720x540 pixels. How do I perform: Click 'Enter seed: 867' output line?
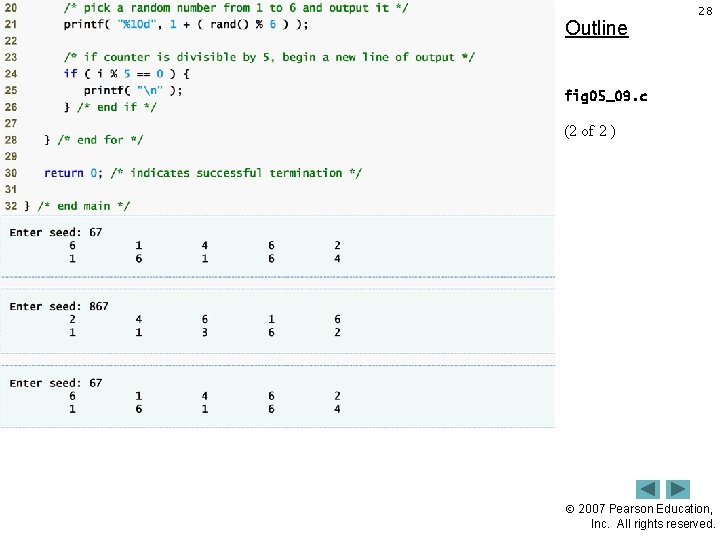59,306
